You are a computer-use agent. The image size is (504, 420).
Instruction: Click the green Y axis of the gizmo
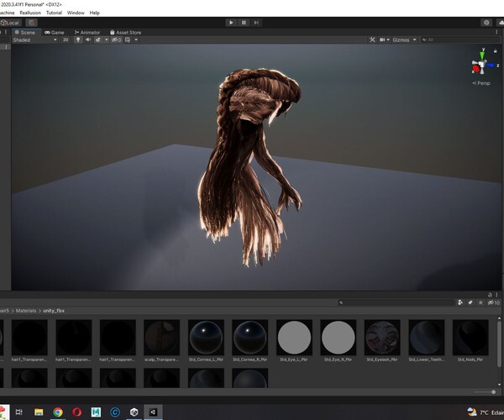(482, 55)
